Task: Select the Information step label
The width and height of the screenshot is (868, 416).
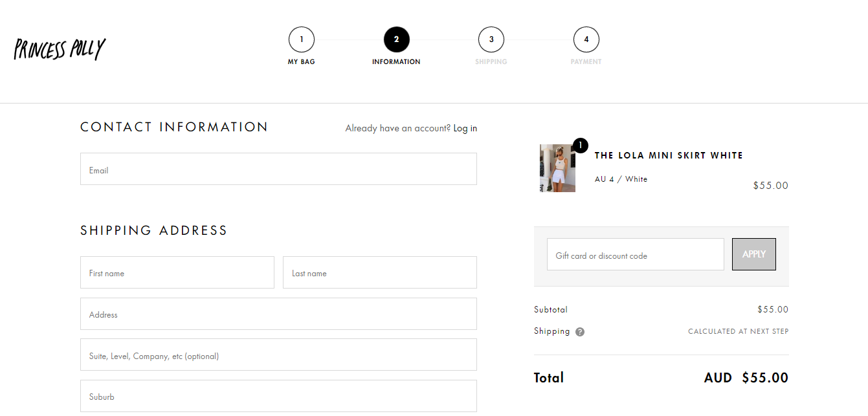Action: point(396,62)
